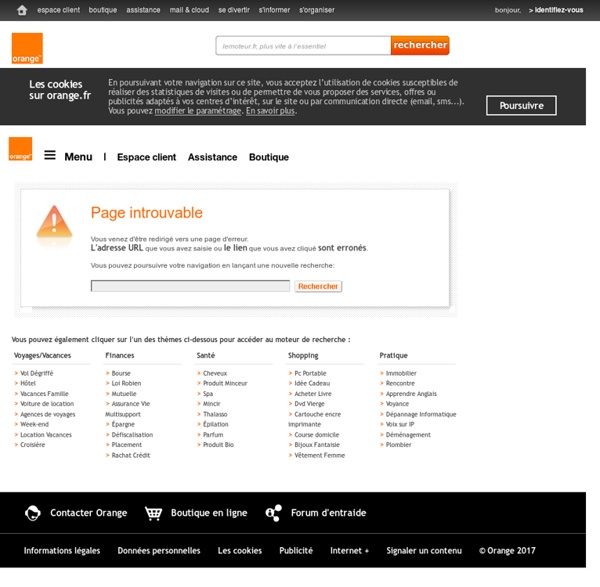Open Défiscalisation link
600x587 pixels.
(132, 435)
